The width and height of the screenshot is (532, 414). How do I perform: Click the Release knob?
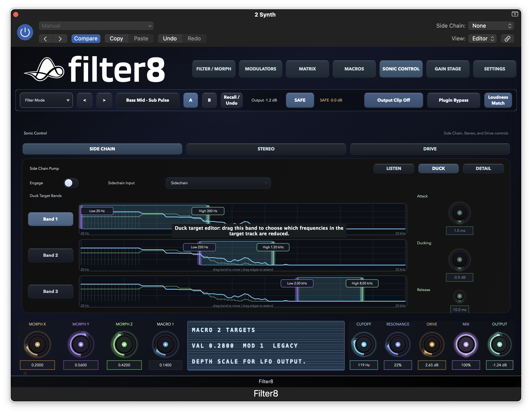[459, 296]
